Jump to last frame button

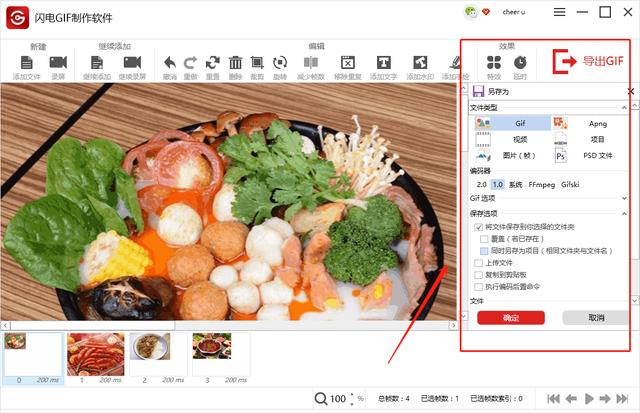[622, 399]
